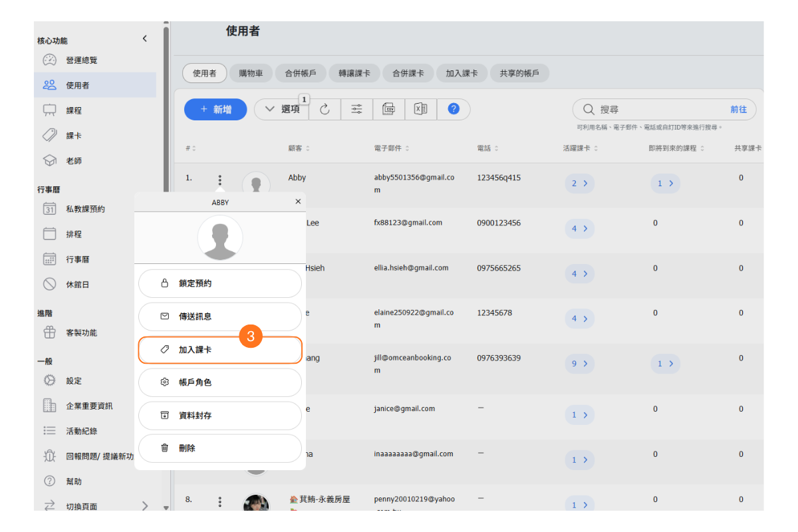Open the blue help question mark icon
This screenshot has width=798, height=532.
454,109
